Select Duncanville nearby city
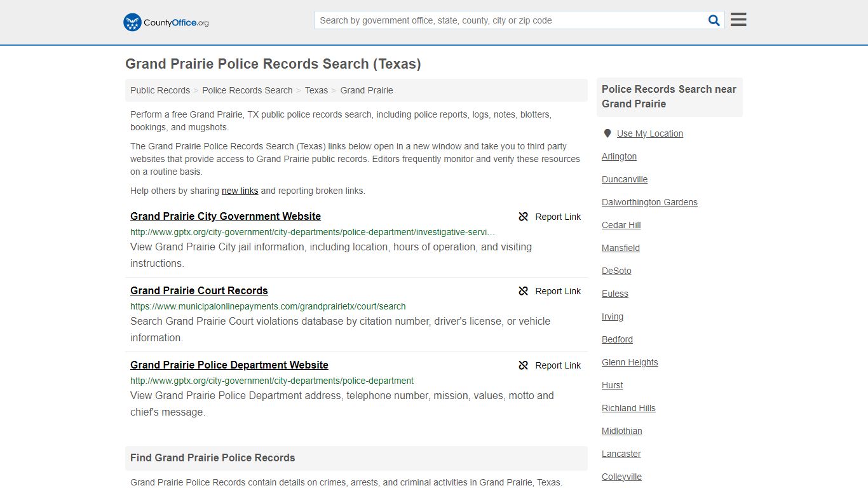The width and height of the screenshot is (868, 488). [x=625, y=179]
